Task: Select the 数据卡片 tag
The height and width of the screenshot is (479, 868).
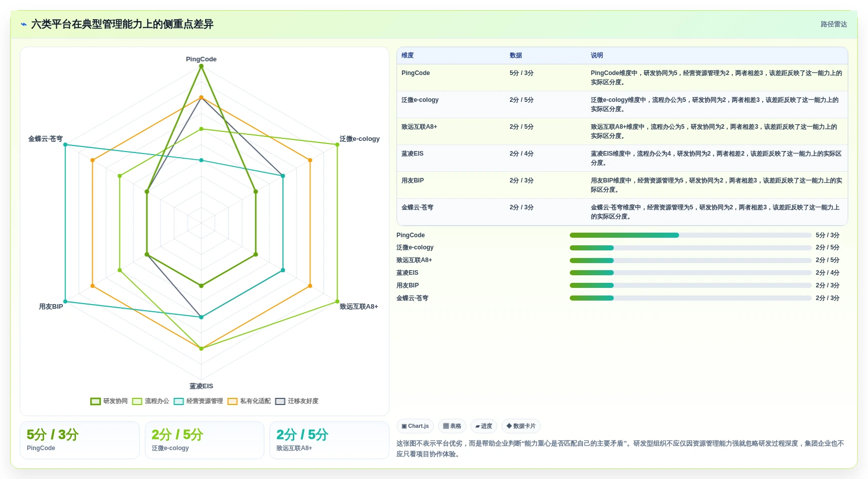Action: [521, 426]
